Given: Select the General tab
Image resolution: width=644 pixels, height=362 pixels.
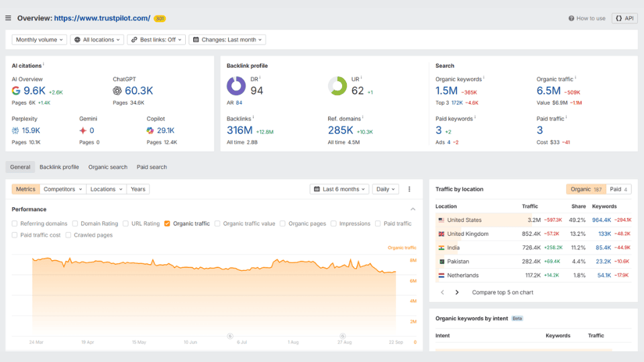Looking at the screenshot, I should [20, 167].
